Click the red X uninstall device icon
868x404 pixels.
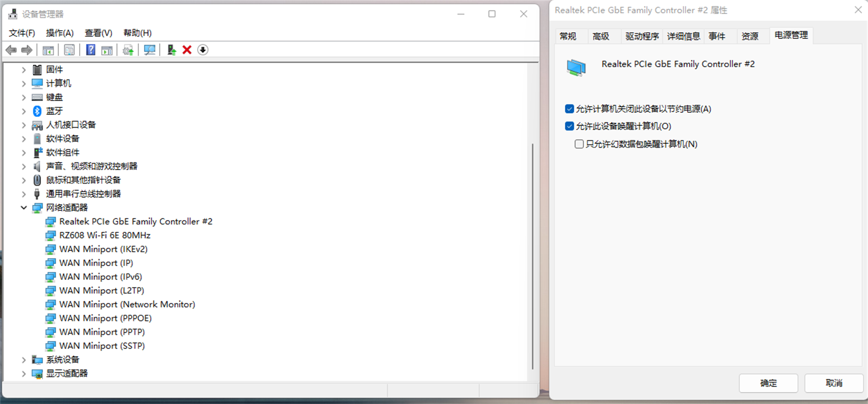[187, 50]
